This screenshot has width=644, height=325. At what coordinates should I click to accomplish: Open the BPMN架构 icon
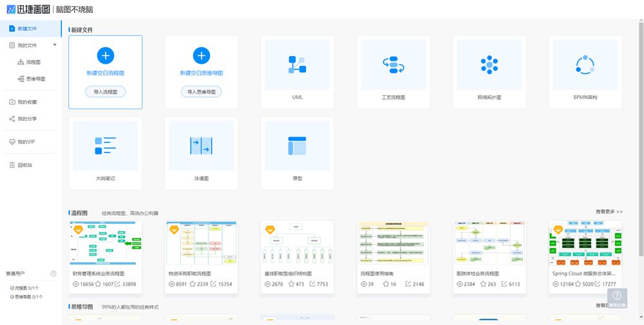[x=585, y=64]
